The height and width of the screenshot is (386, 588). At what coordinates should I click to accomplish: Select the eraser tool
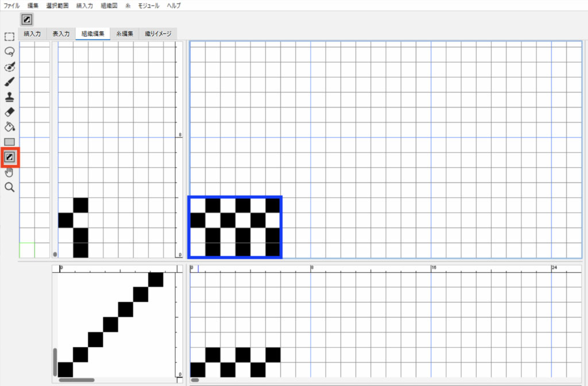click(9, 111)
